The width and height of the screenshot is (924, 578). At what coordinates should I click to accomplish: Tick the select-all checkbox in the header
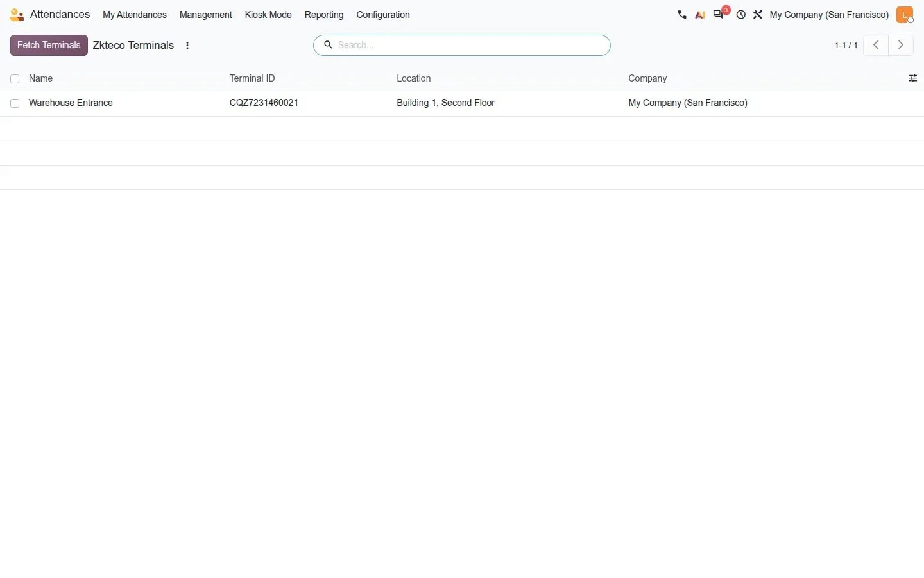point(15,79)
